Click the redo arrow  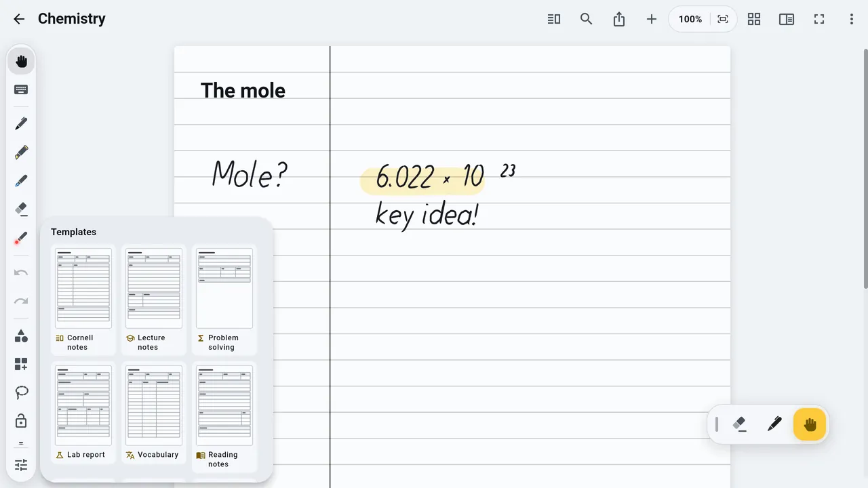21,301
